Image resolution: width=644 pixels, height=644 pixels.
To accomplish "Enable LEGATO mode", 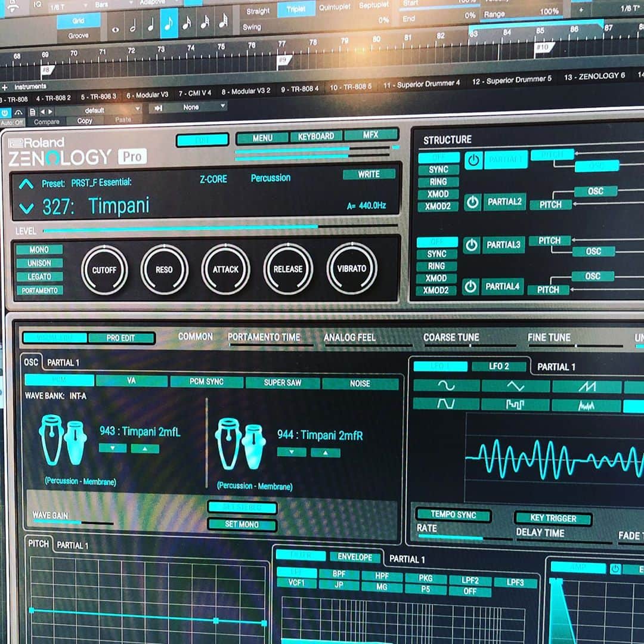I will (x=39, y=277).
